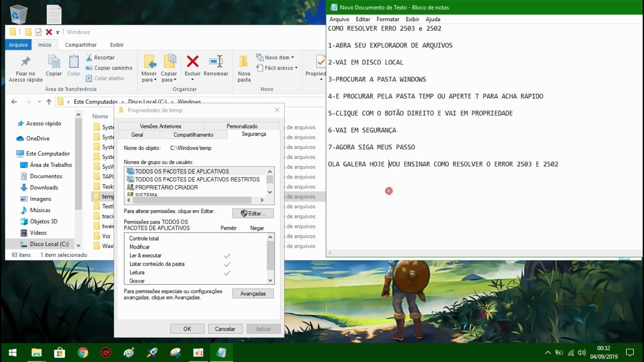The height and width of the screenshot is (362, 644).
Task: Click the Nova pasta icon
Action: click(x=244, y=61)
